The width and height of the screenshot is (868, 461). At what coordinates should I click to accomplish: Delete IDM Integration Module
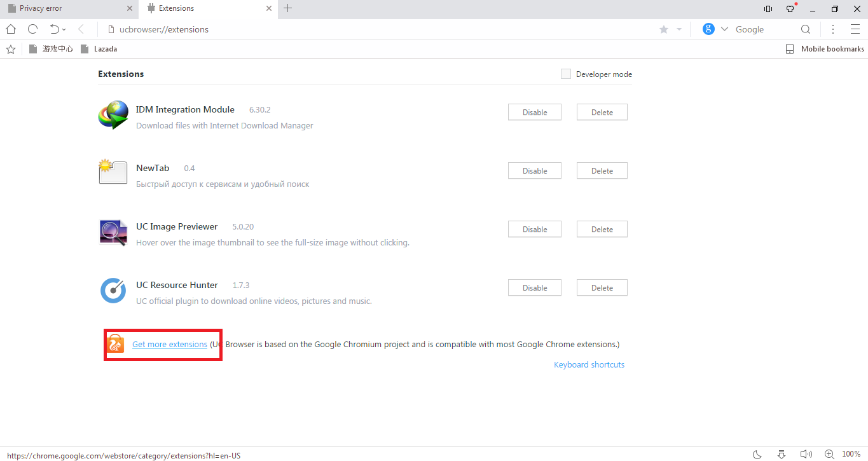tap(602, 113)
